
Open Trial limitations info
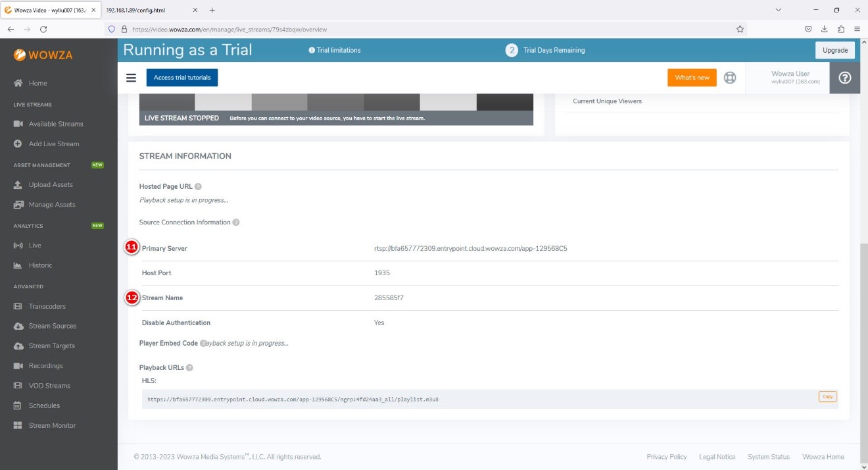tap(335, 50)
